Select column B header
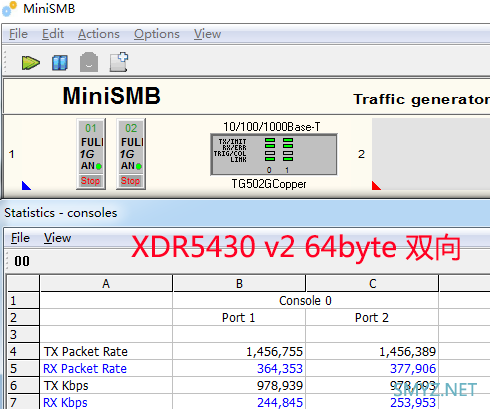Viewport: 490px width, 409px height. (239, 283)
